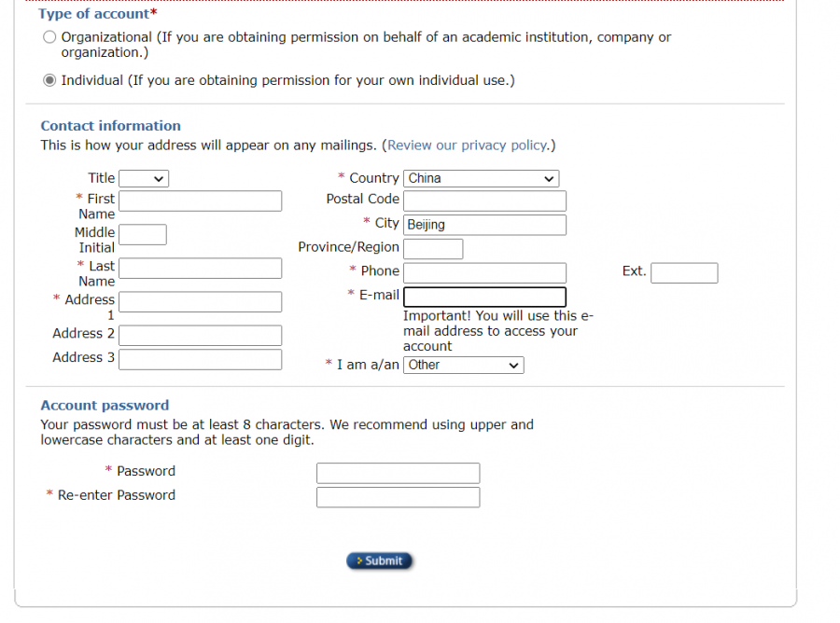
Task: Select the Address 1 input field
Action: tap(200, 302)
